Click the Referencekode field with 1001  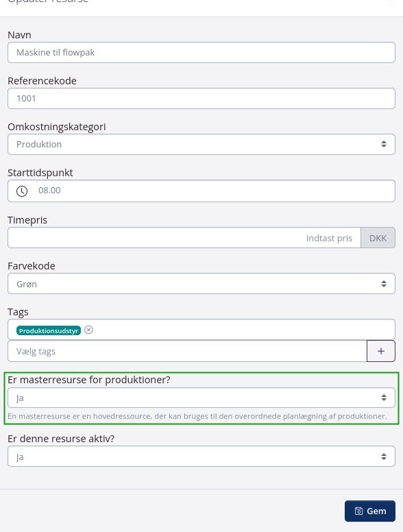coord(201,99)
